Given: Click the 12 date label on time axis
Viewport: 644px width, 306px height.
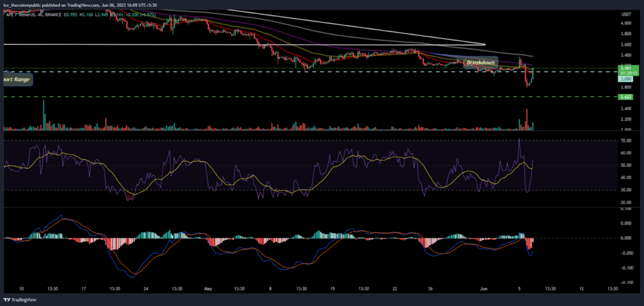Looking at the screenshot, I should pyautogui.click(x=581, y=288).
